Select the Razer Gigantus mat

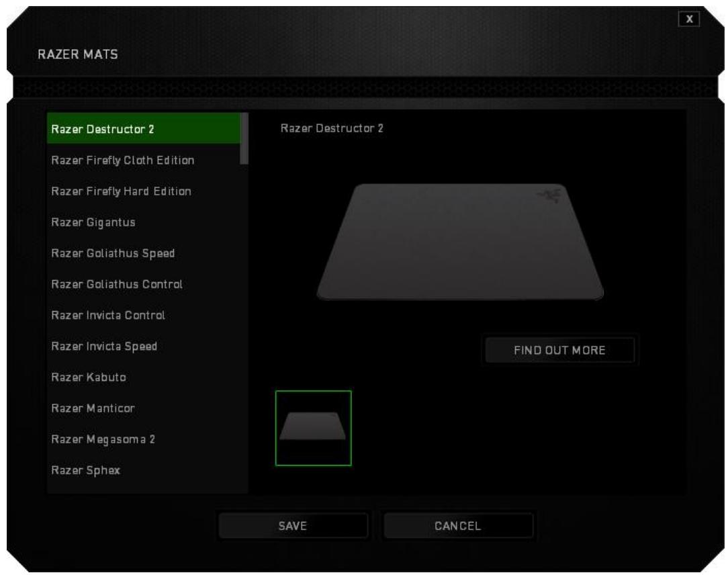(144, 222)
